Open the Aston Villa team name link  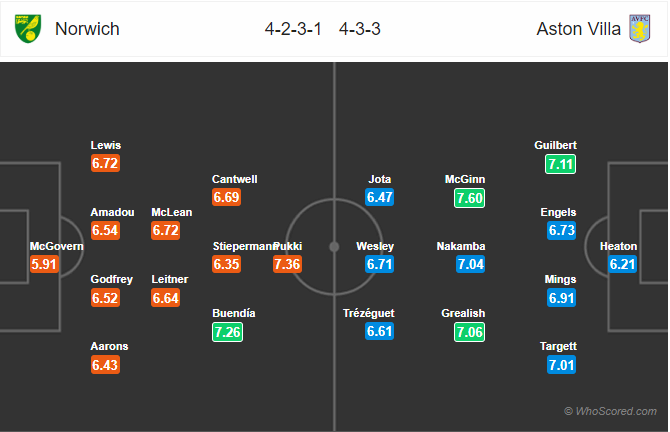(x=579, y=29)
